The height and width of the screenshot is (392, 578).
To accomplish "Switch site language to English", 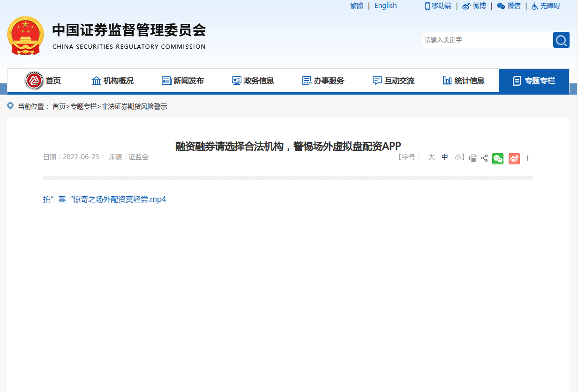I will (385, 6).
